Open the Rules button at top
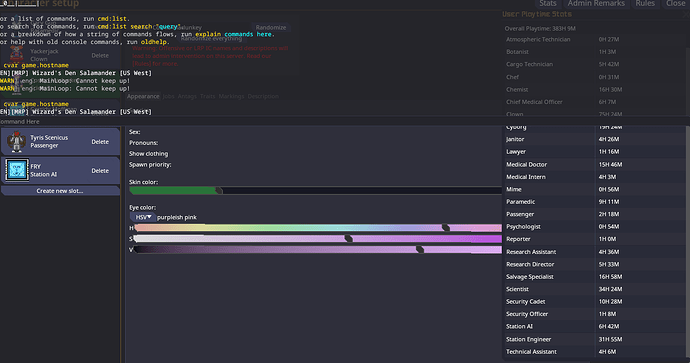This screenshot has height=363, width=690. click(x=645, y=4)
